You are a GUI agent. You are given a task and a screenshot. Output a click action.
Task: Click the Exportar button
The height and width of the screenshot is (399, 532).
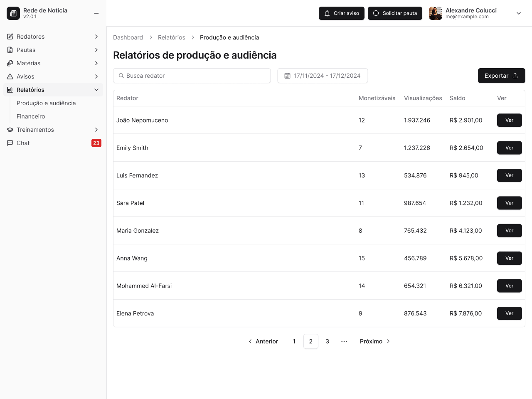501,76
